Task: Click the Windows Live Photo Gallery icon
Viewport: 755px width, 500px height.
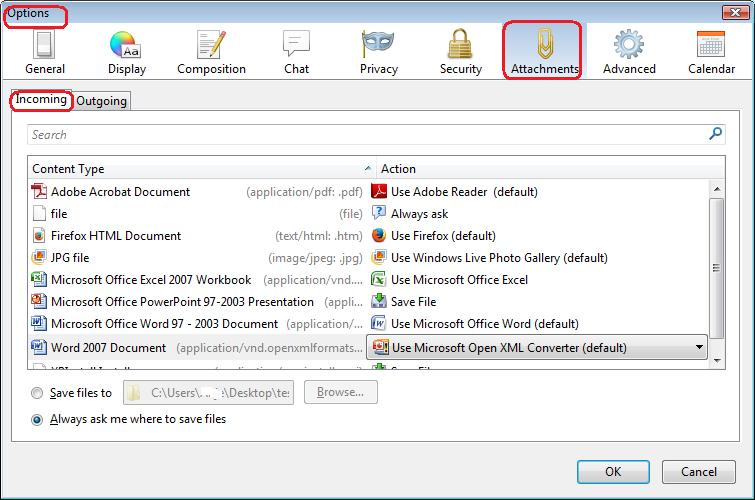Action: tap(379, 257)
